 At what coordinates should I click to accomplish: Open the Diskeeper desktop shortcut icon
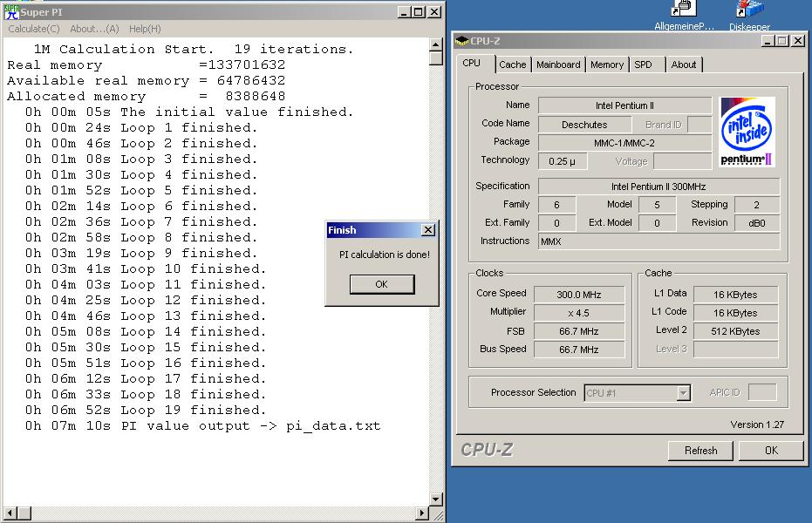click(x=749, y=9)
